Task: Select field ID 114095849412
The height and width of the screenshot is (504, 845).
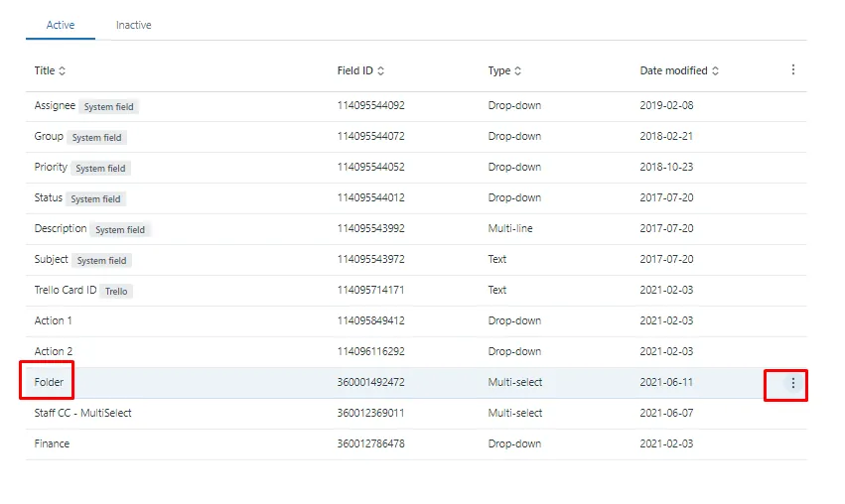Action: click(370, 320)
